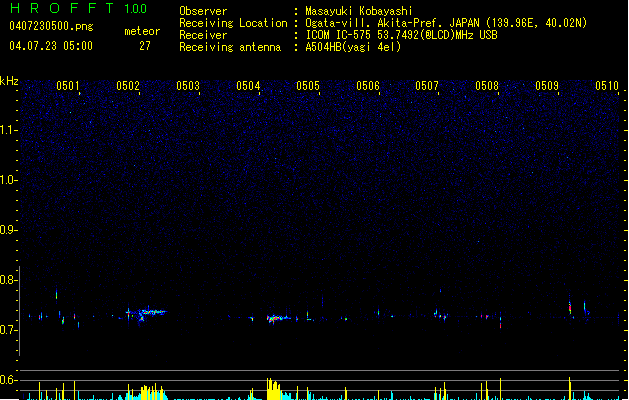The height and width of the screenshot is (400, 629).
Task: Click the 0510 time marker
Action: (x=607, y=86)
